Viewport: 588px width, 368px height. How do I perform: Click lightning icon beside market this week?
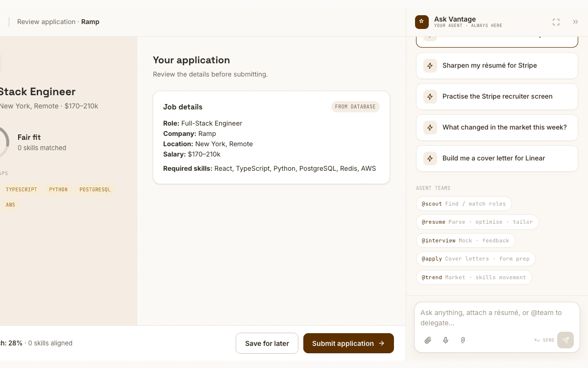click(x=430, y=128)
